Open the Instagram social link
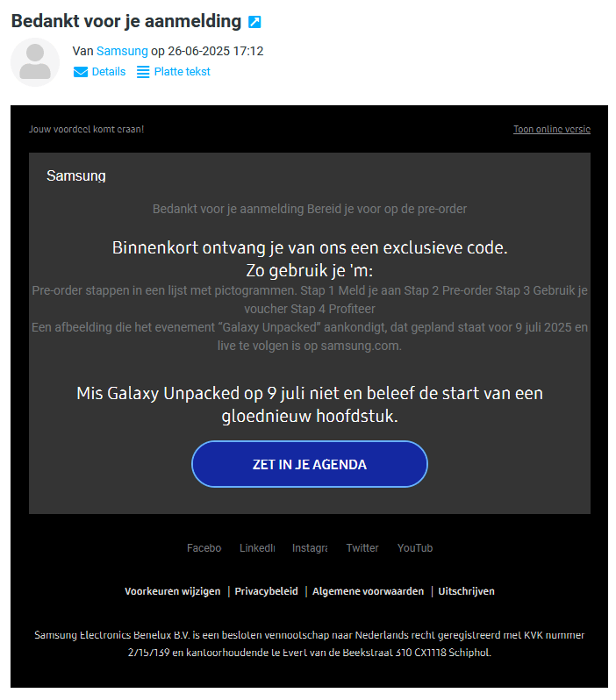616x700 pixels. tap(310, 548)
